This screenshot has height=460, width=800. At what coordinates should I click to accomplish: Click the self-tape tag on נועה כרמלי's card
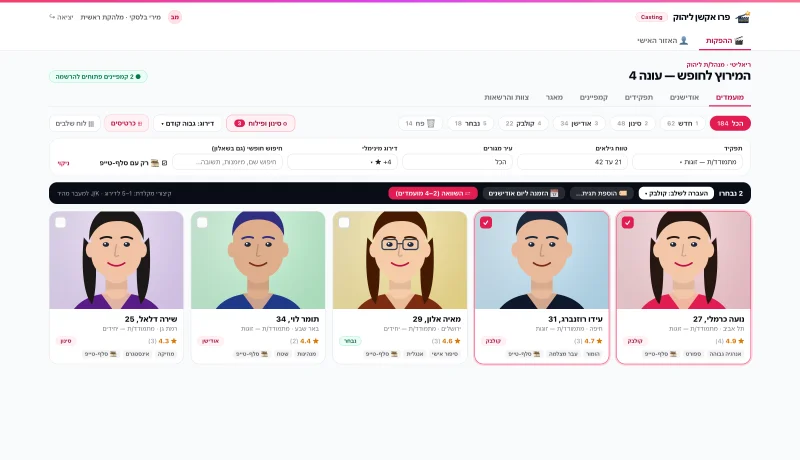coord(661,354)
